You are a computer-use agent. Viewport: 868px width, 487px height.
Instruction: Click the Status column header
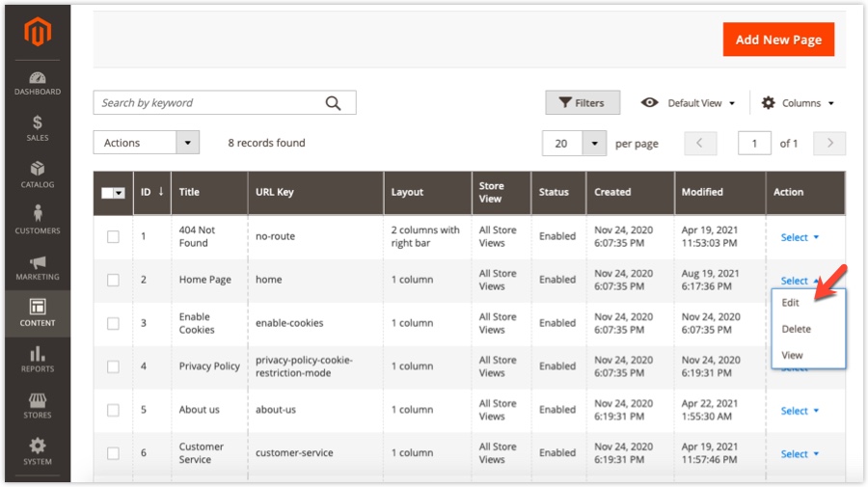[x=558, y=192]
